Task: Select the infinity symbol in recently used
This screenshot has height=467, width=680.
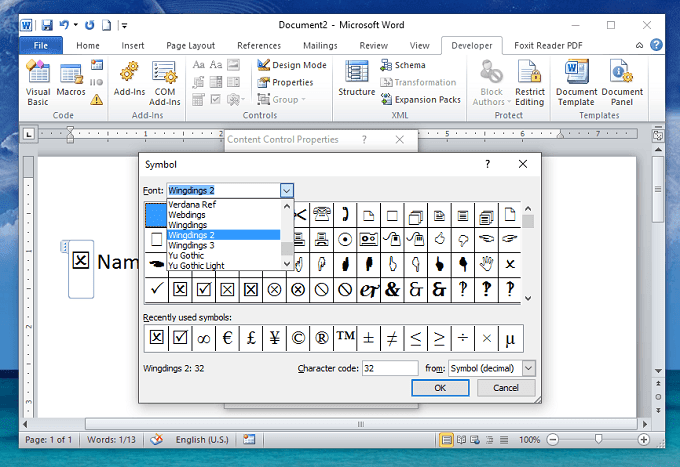Action: (x=204, y=338)
